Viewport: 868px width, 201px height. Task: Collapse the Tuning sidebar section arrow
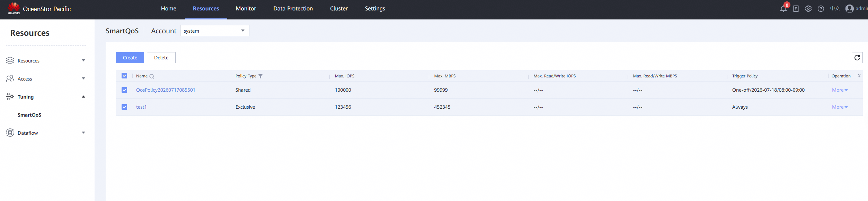tap(83, 97)
